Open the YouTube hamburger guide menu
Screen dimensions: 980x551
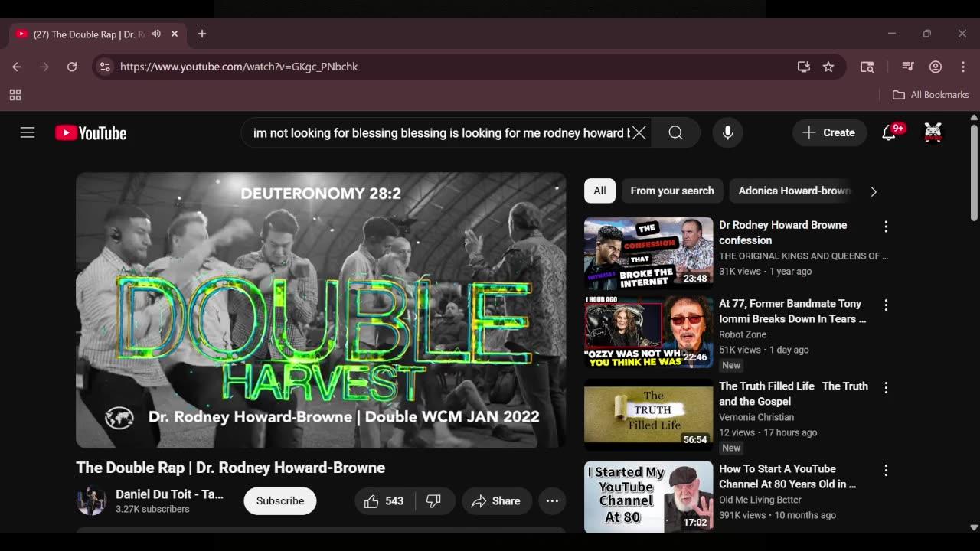28,132
